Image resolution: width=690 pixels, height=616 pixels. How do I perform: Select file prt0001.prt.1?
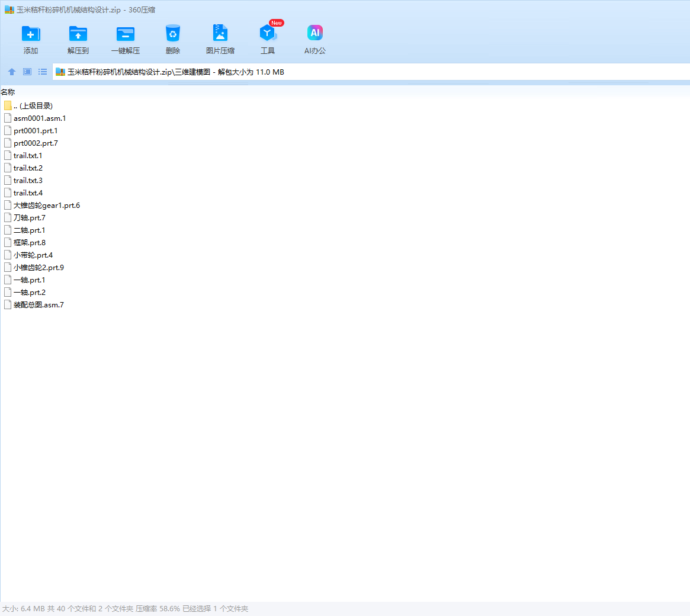coord(36,131)
